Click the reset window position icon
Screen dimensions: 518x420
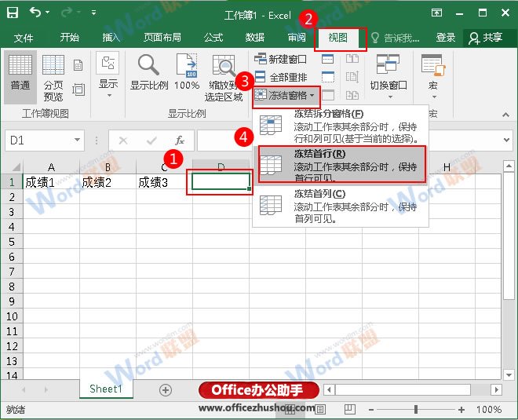(x=352, y=95)
